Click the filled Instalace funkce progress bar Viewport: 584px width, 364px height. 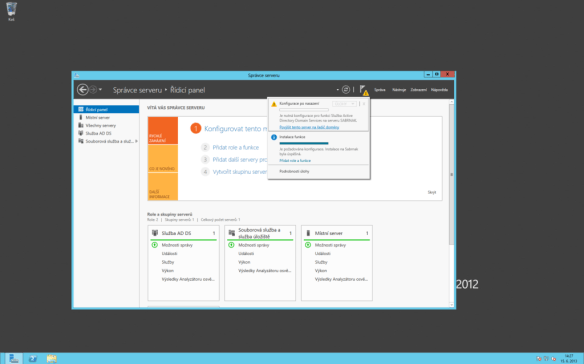coord(304,143)
